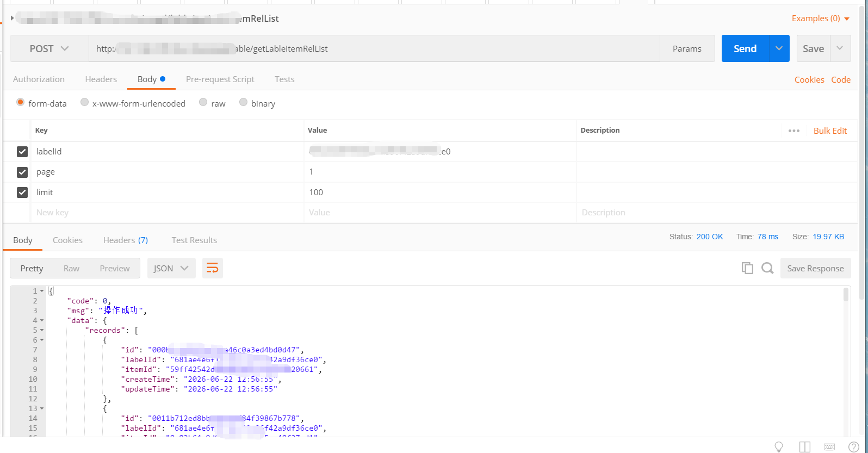Image resolution: width=868 pixels, height=453 pixels.
Task: Toggle the two-pane layout icon
Action: tap(805, 447)
